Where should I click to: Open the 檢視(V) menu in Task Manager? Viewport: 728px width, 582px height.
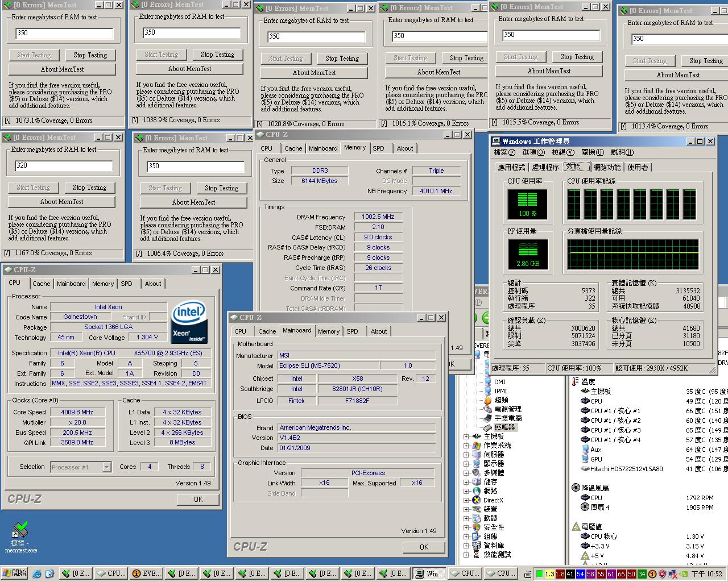(x=563, y=152)
